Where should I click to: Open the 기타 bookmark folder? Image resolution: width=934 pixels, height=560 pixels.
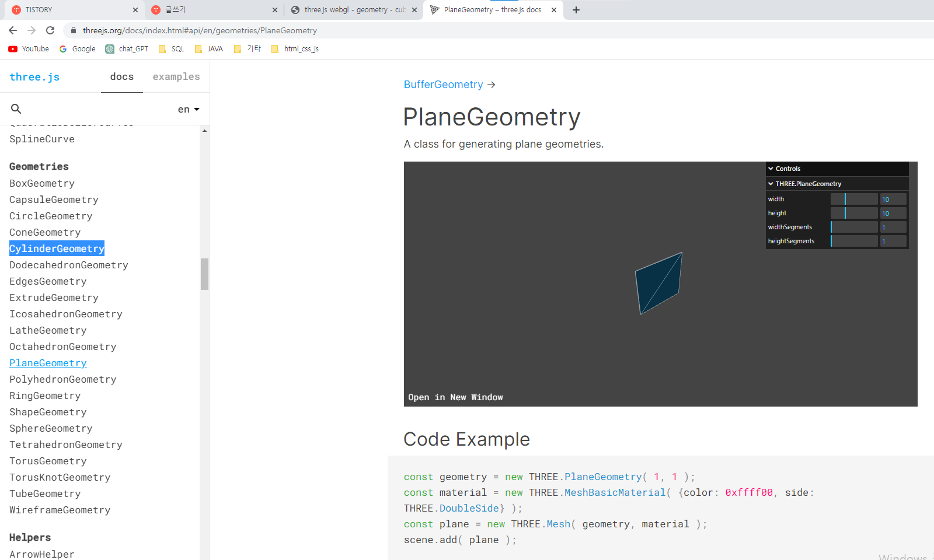coord(248,49)
